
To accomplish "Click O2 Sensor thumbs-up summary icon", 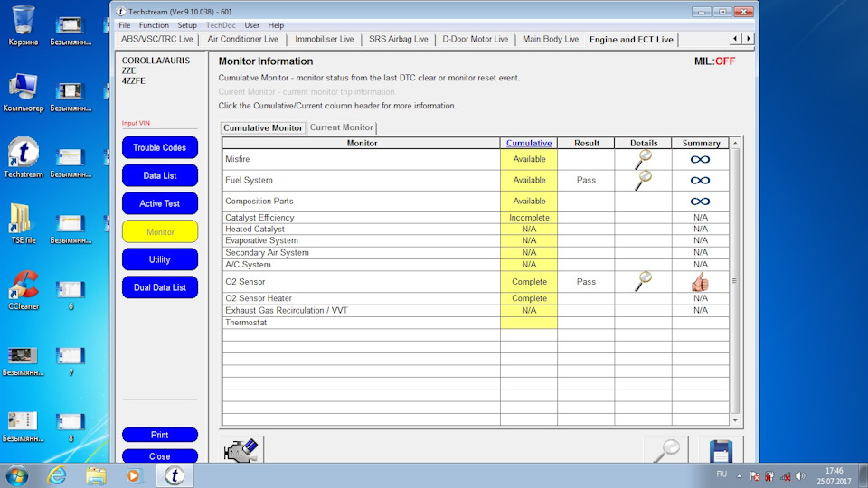I will click(x=700, y=282).
